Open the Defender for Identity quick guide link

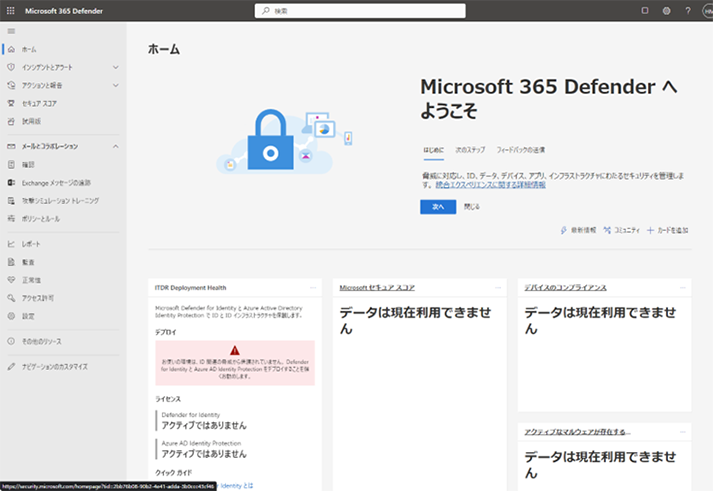pyautogui.click(x=236, y=486)
